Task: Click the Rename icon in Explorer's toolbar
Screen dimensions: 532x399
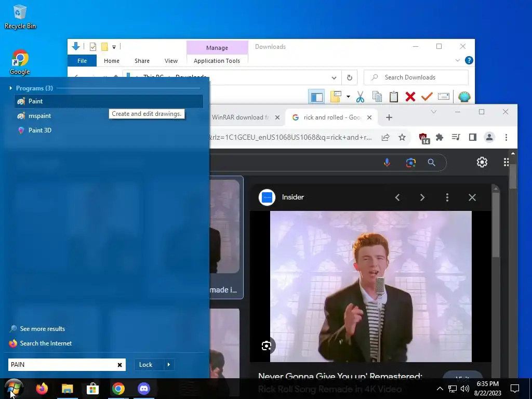Action: coord(444,97)
